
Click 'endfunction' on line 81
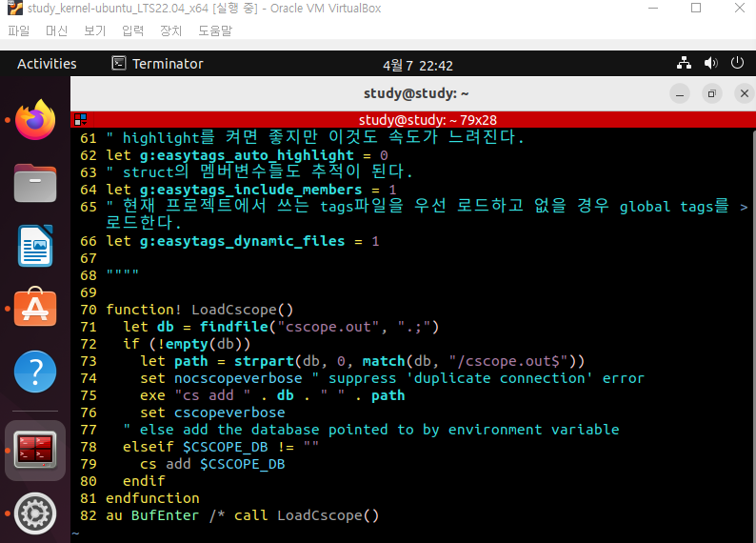coord(152,498)
